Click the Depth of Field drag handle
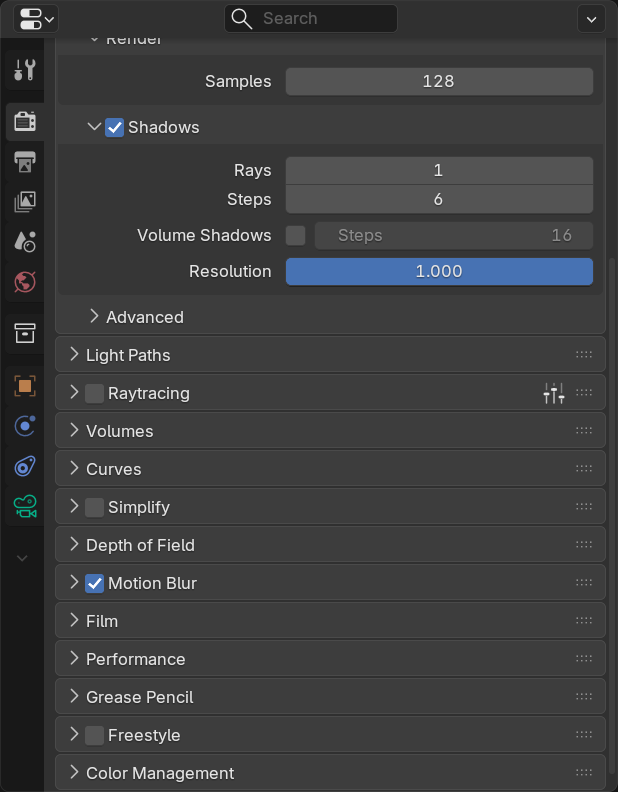Viewport: 618px width, 792px height. pyautogui.click(x=584, y=544)
